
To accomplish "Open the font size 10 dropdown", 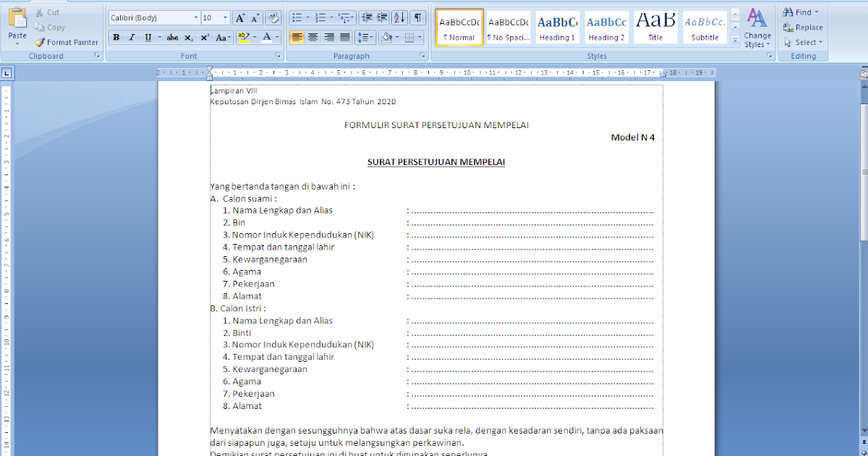I will (225, 17).
